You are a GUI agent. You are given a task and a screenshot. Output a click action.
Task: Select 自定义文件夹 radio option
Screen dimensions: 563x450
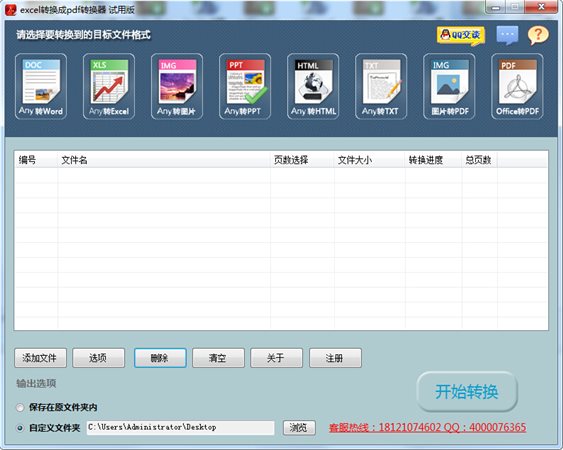pos(20,428)
